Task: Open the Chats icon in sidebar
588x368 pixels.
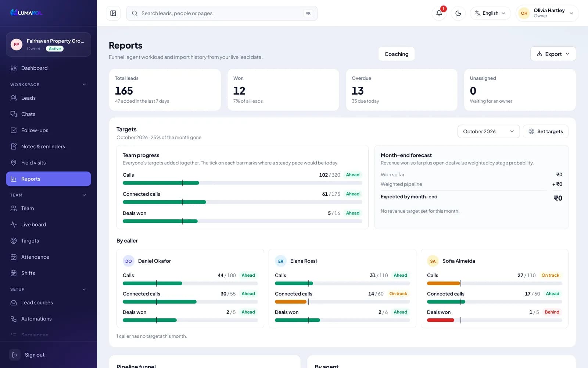Action: tap(14, 114)
